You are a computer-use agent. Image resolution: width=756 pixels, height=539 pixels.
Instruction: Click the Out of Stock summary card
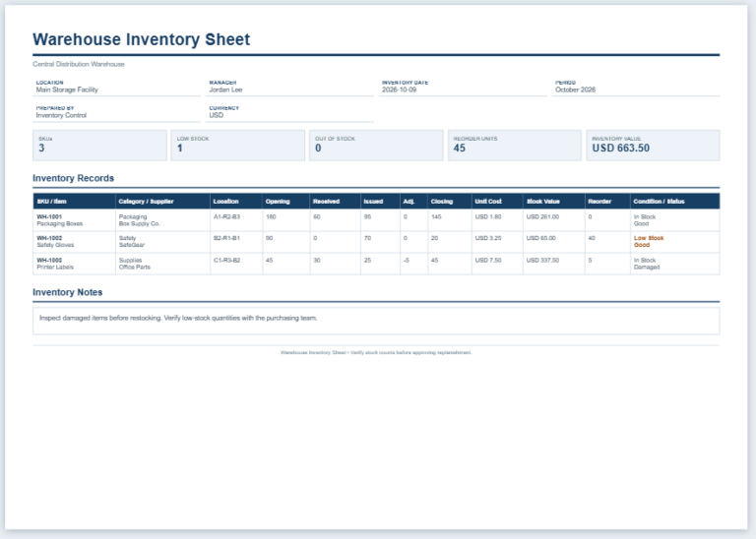tap(376, 145)
